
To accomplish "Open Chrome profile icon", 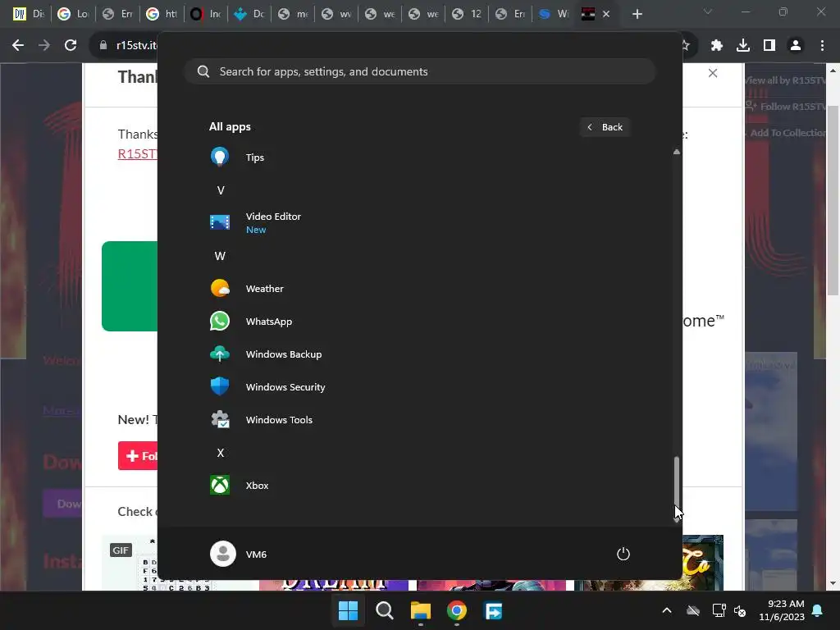I will (796, 46).
